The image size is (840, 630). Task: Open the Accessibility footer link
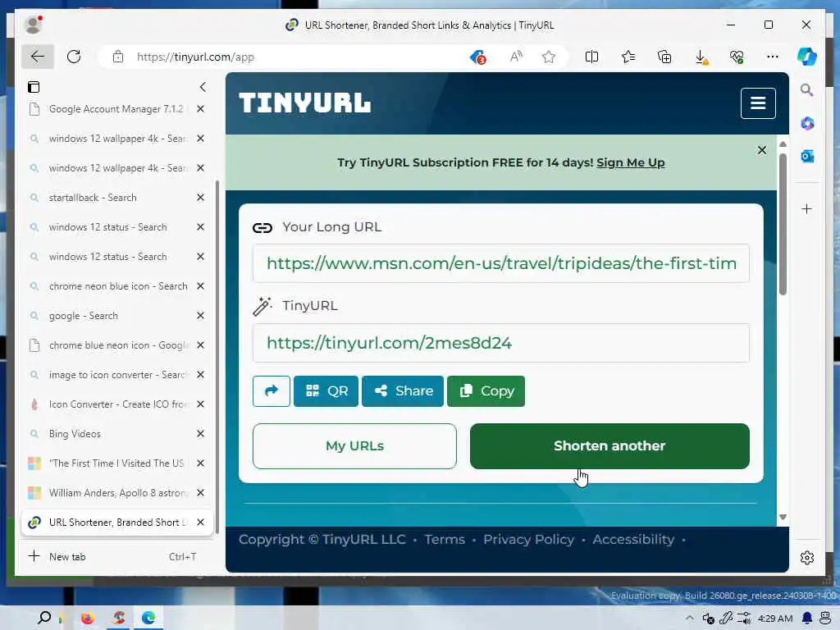coord(633,540)
